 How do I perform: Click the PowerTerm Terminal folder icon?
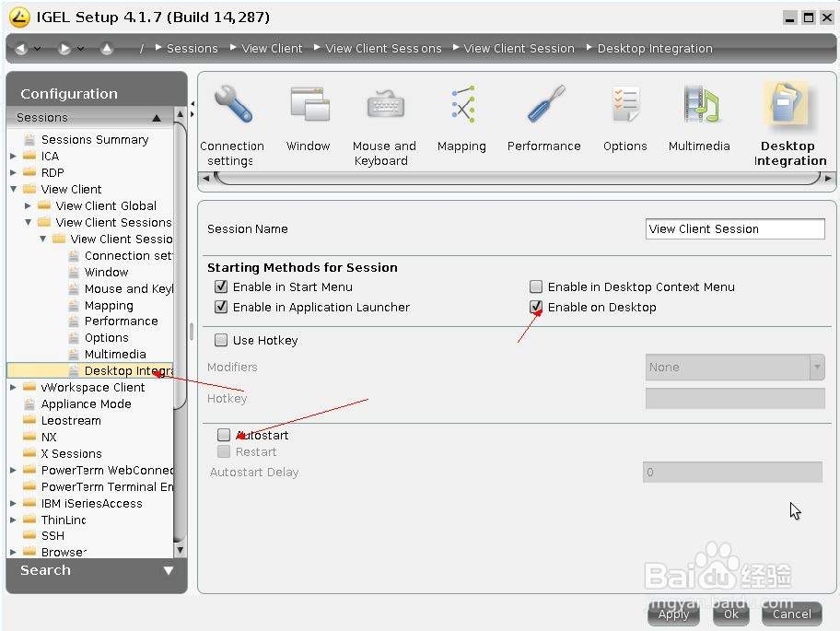[29, 487]
